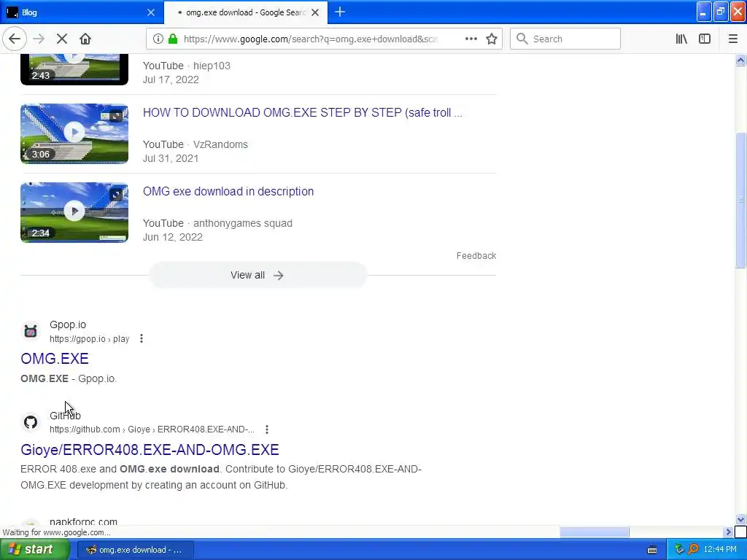This screenshot has height=560, width=747.
Task: Play the 2:34 anthonygames squad video thumbnail
Action: (x=74, y=212)
